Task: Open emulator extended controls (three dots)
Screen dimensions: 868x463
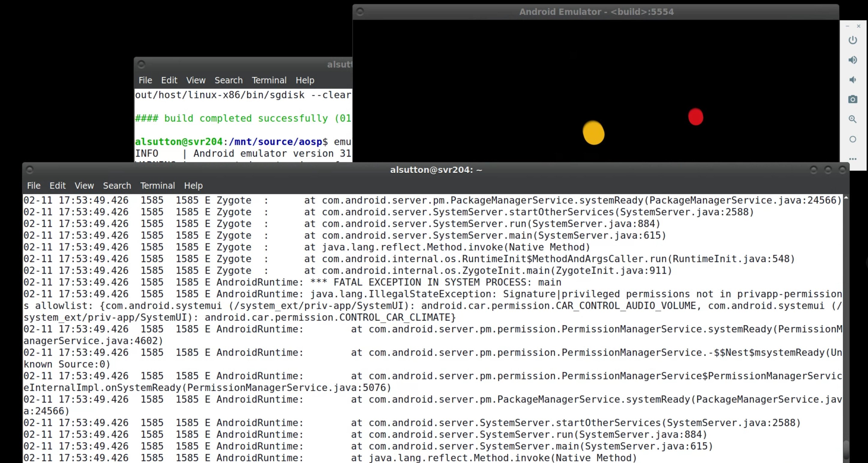Action: [852, 159]
